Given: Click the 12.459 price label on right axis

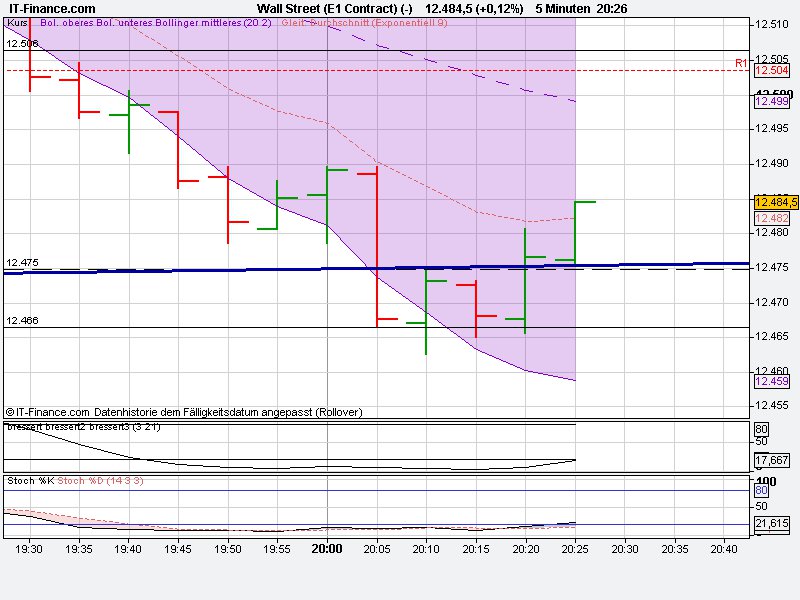Looking at the screenshot, I should coord(770,382).
